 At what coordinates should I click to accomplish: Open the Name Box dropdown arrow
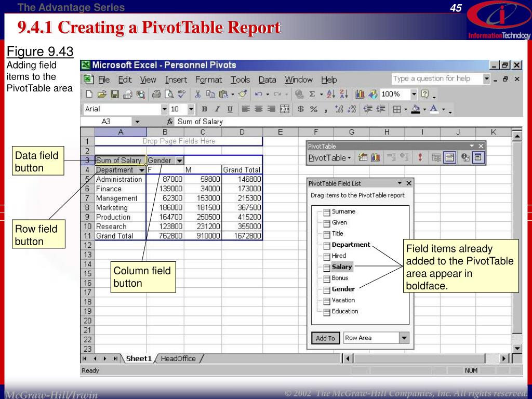137,122
